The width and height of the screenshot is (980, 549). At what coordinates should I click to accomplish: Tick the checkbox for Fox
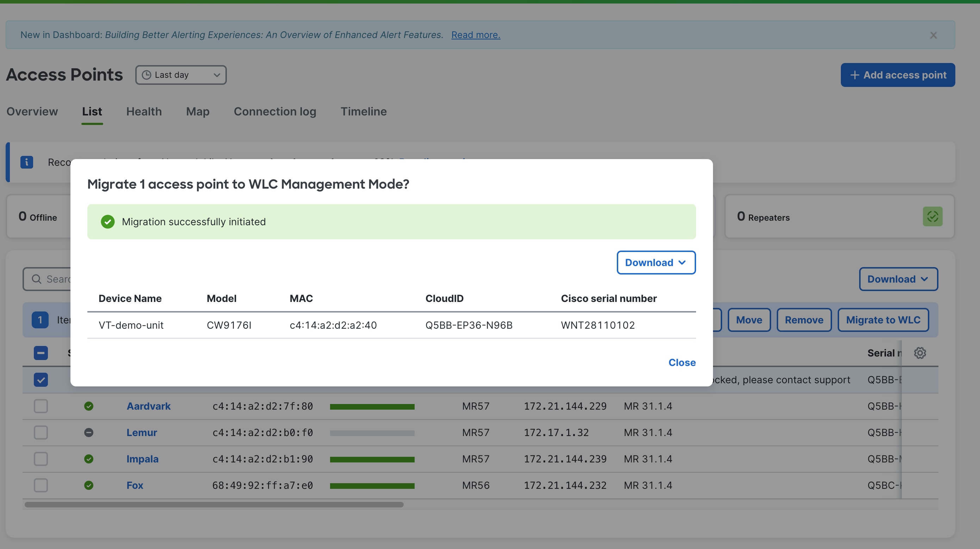pyautogui.click(x=41, y=485)
